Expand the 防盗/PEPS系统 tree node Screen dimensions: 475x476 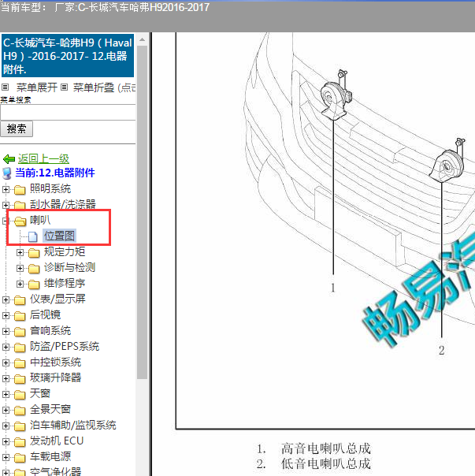click(x=6, y=348)
